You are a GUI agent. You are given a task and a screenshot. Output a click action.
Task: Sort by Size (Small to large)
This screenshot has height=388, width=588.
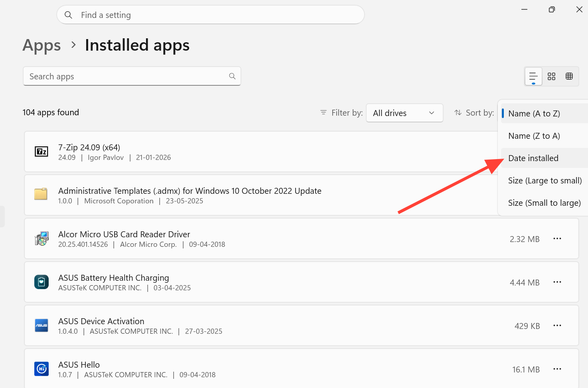click(x=544, y=203)
